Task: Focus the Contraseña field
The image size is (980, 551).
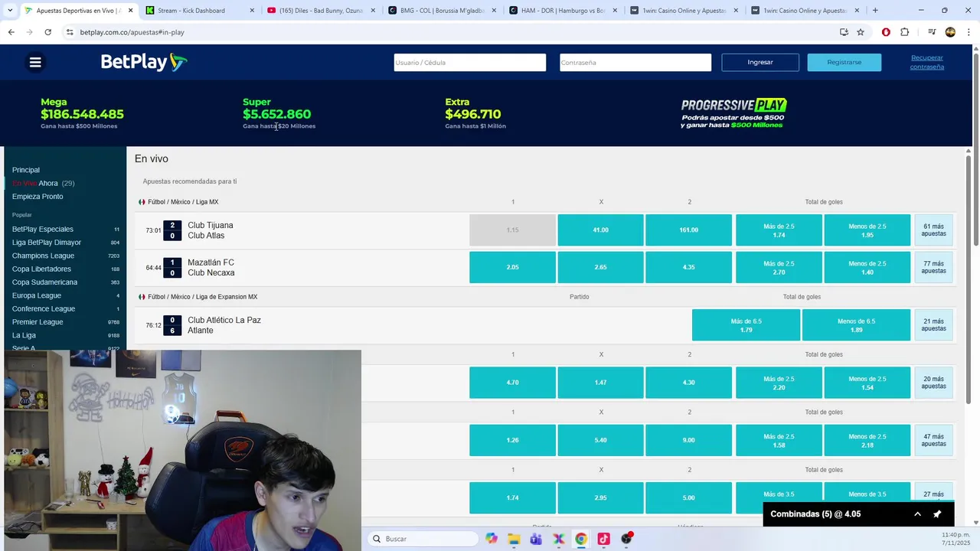Action: point(635,63)
